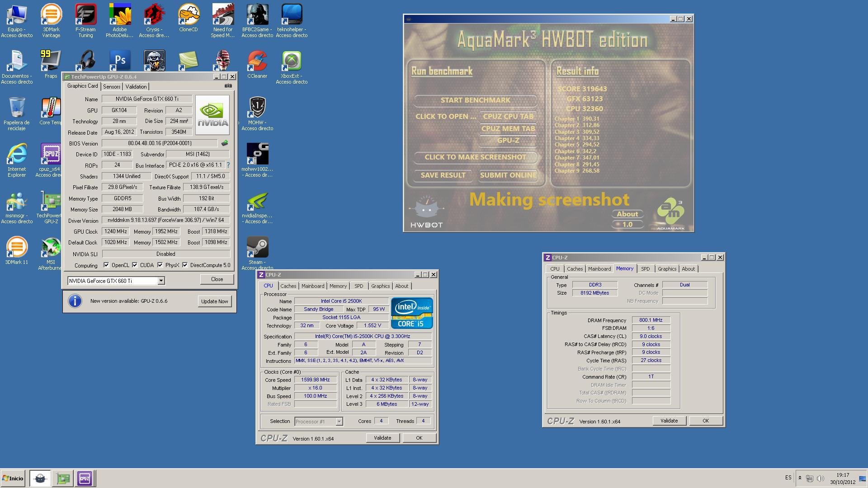Screen dimensions: 868x488
Task: Click Core Speed value field in CPU-Z
Action: 316,380
